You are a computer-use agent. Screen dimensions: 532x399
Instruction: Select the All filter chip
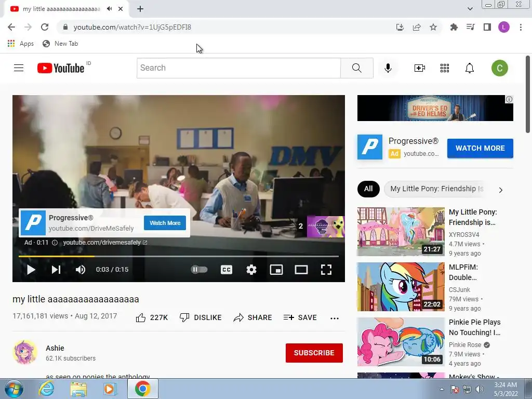(368, 189)
